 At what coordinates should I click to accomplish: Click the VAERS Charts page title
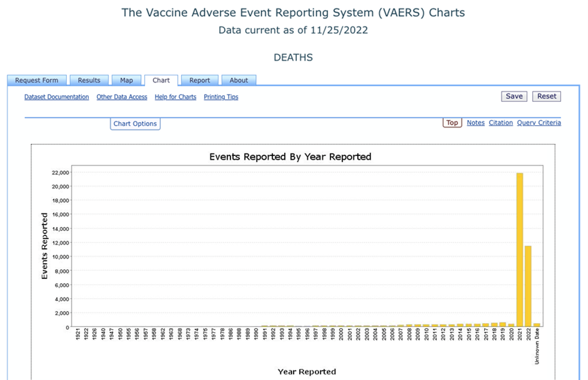[x=293, y=12]
